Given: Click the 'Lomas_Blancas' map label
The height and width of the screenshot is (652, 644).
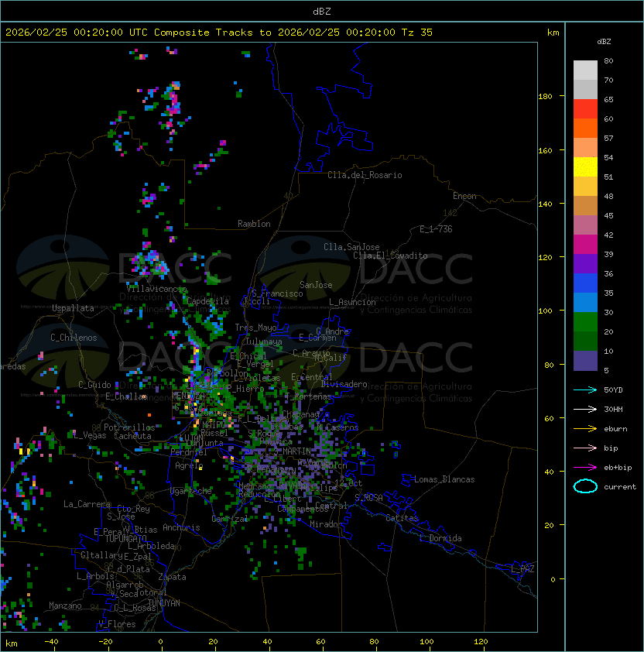Looking at the screenshot, I should point(444,479).
